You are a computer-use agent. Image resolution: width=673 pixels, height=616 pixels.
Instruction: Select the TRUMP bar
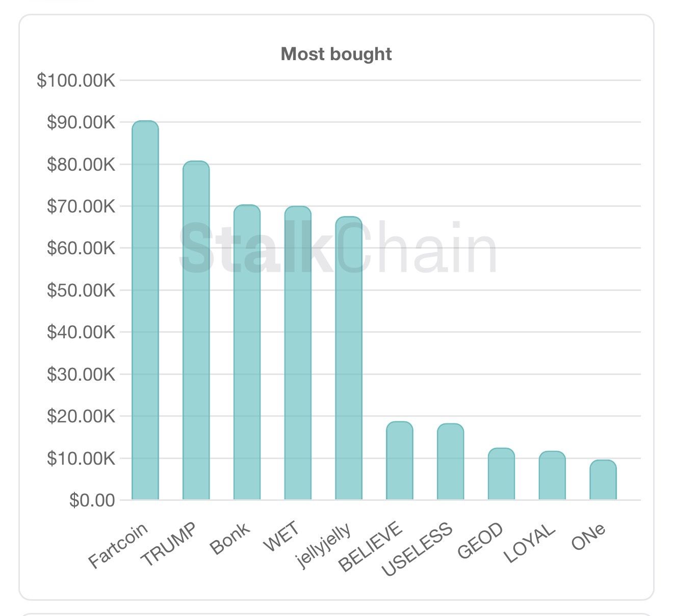196,330
